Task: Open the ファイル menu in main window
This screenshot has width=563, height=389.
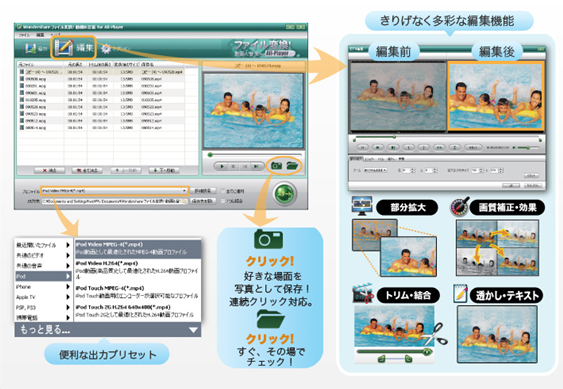Action: coord(24,35)
